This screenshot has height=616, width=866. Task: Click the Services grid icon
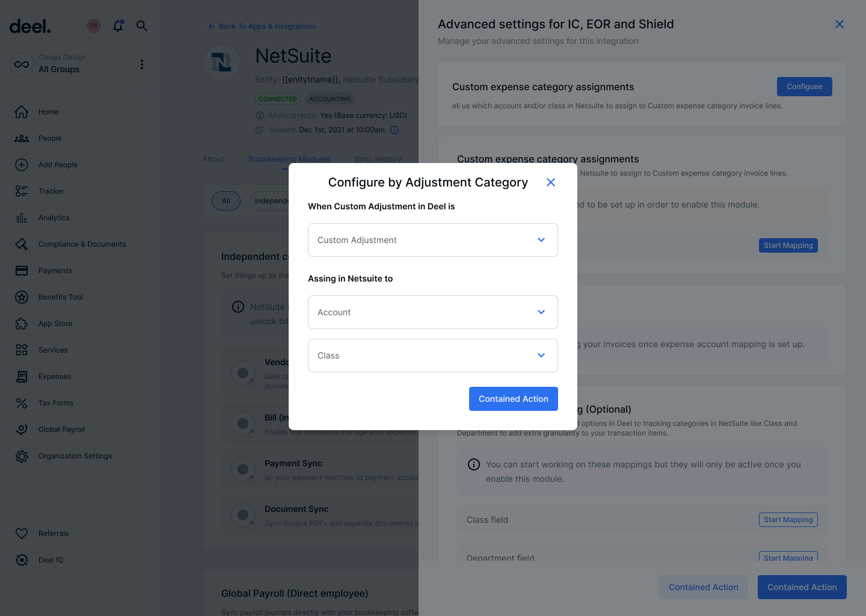22,350
